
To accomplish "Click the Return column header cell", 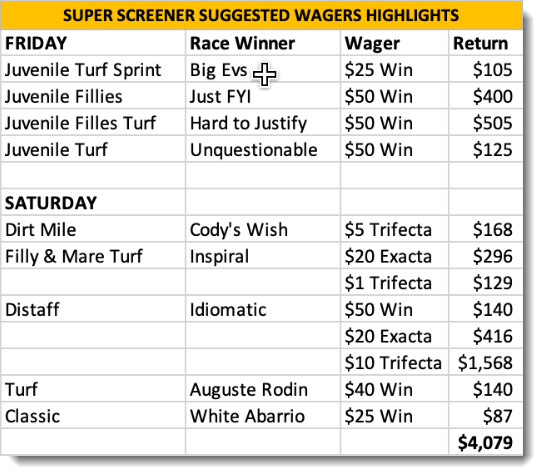I will 486,43.
